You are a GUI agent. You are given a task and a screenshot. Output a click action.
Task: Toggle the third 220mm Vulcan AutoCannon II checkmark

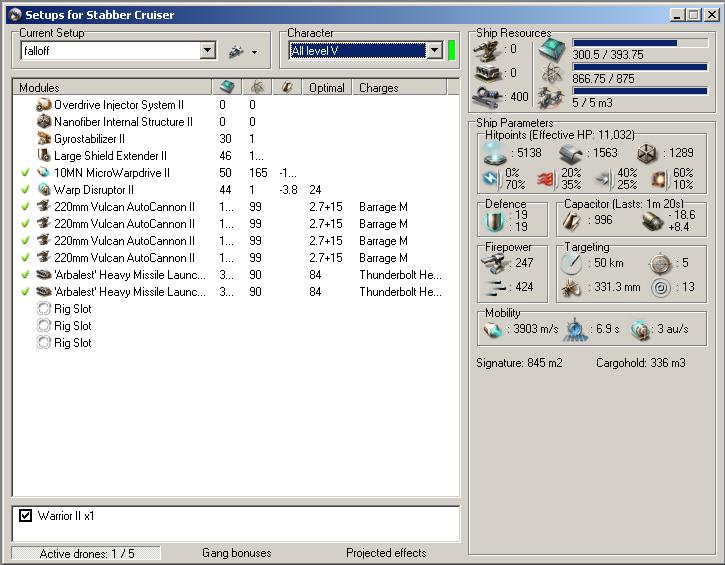[x=25, y=240]
